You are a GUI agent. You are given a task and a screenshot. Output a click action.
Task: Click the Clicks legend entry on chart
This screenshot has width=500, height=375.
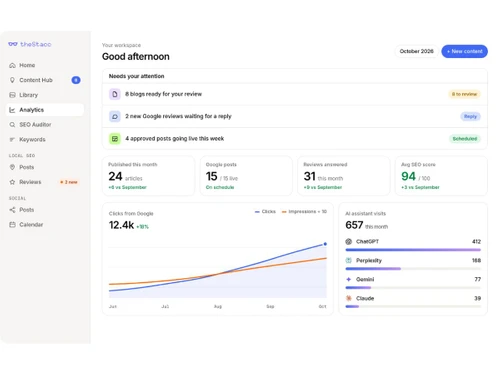pyautogui.click(x=265, y=212)
